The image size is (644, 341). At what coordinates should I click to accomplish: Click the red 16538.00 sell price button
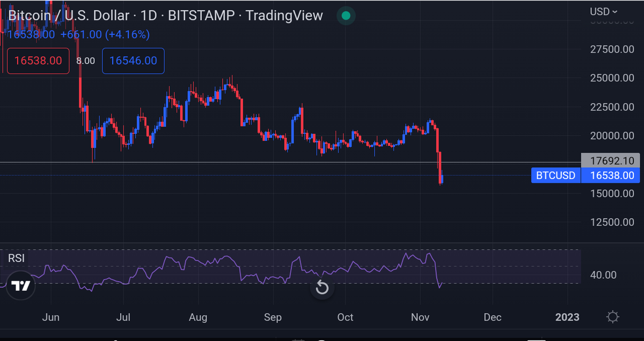pyautogui.click(x=38, y=61)
